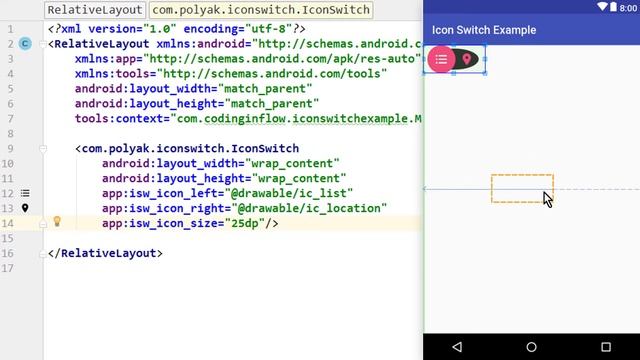Click android:layout_width="match_parent" on line 5
Screen dimensions: 640x360
pyautogui.click(x=193, y=89)
